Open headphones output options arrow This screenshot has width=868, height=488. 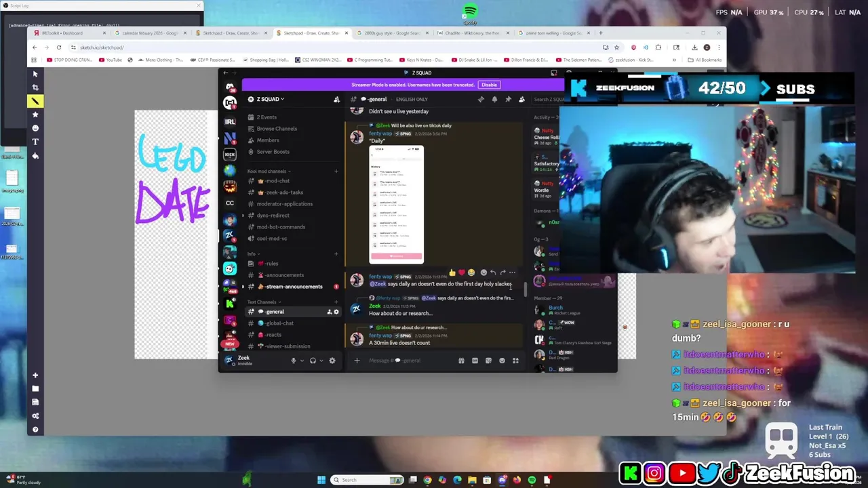click(321, 361)
